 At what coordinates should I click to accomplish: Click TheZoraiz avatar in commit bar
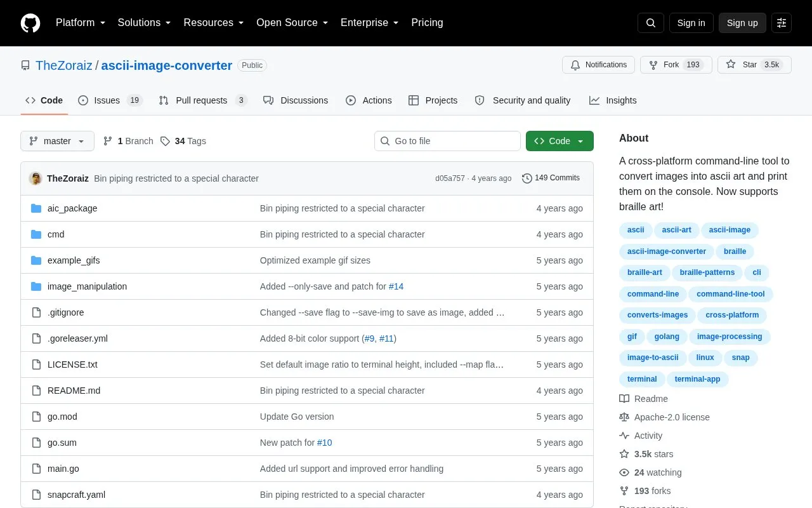point(36,178)
